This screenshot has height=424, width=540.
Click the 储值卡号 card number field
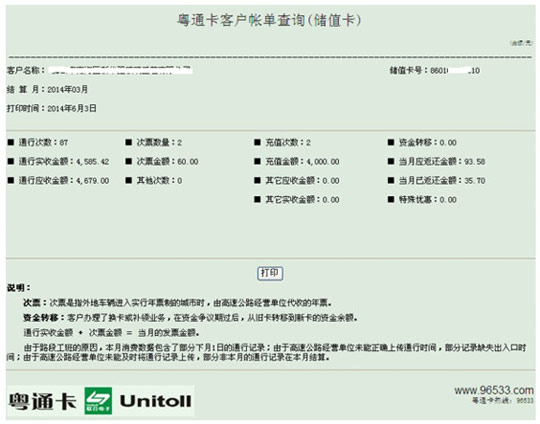(435, 71)
